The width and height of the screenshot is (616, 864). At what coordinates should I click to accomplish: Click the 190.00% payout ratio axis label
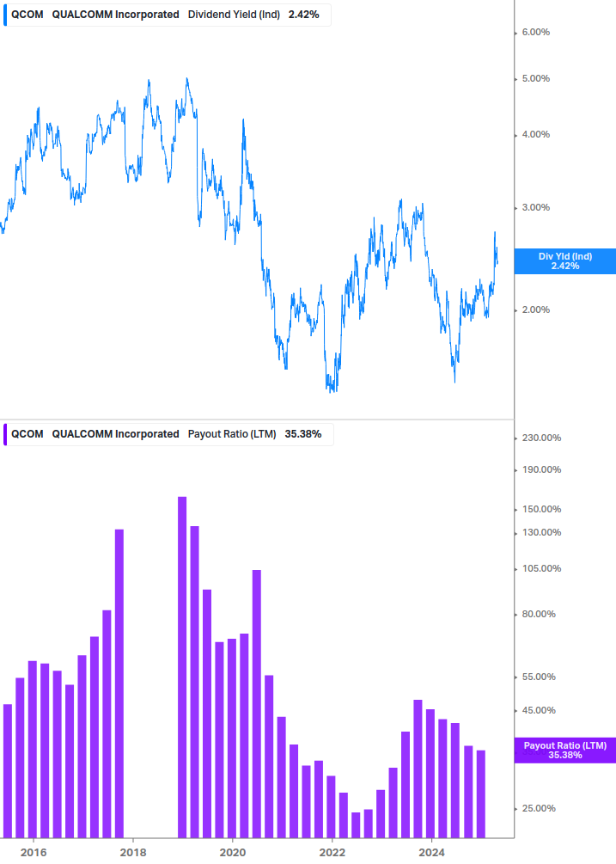point(541,470)
